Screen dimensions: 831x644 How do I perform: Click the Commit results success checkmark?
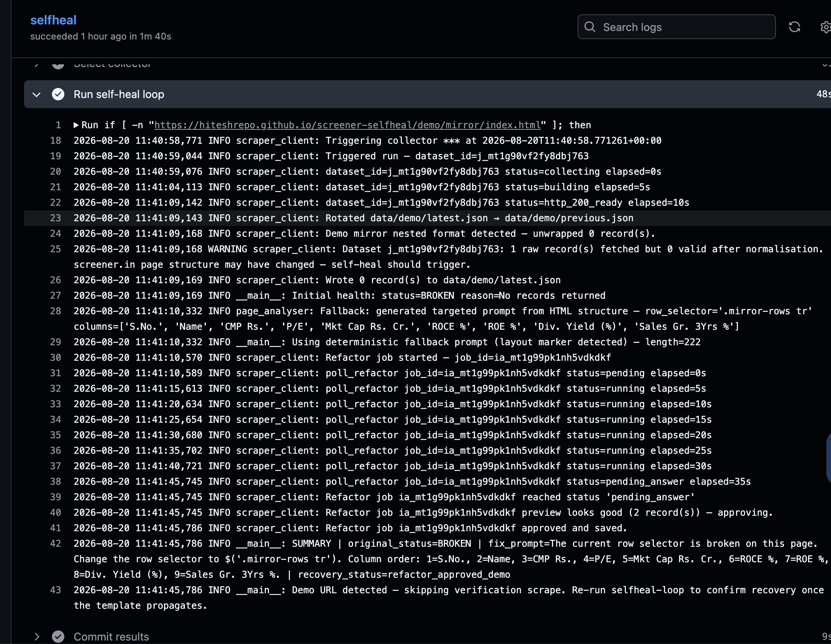pyautogui.click(x=58, y=636)
